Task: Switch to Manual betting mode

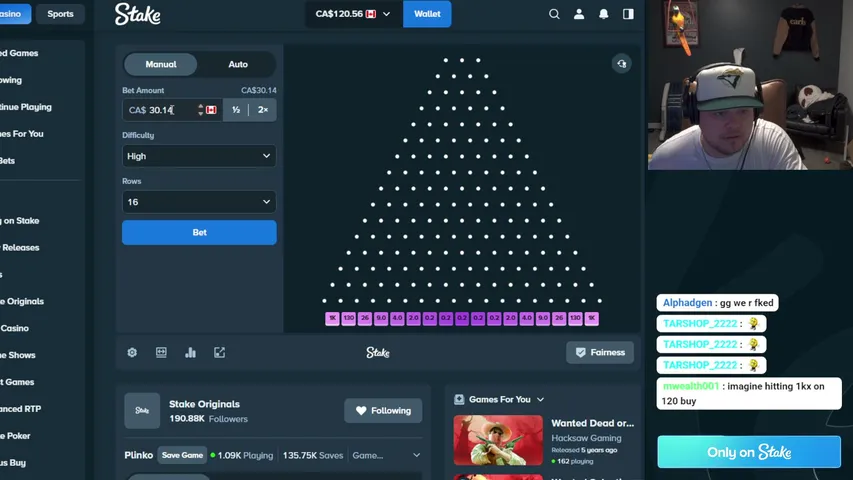Action: pyautogui.click(x=160, y=64)
